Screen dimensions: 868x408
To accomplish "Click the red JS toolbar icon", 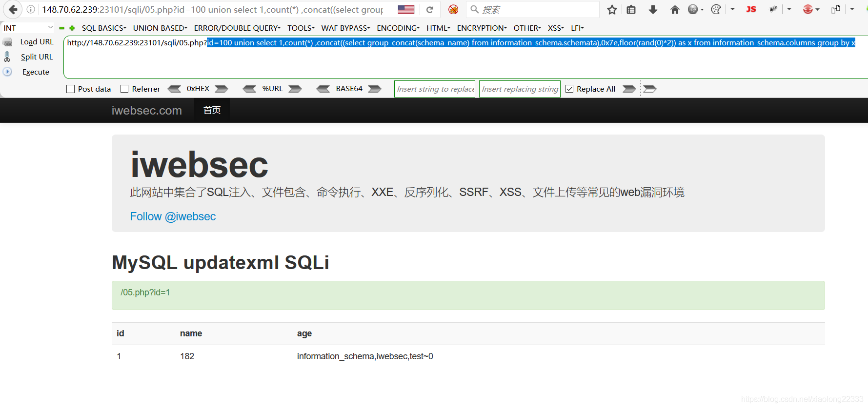I will (751, 9).
